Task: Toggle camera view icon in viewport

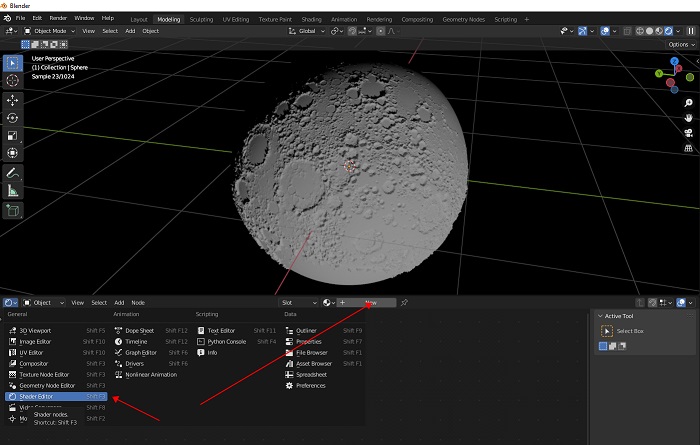Action: pyautogui.click(x=688, y=133)
